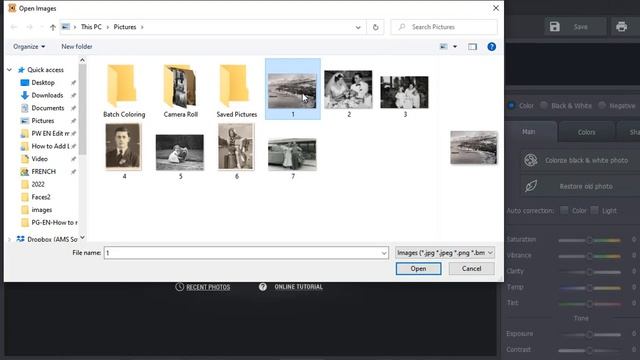
Task: Click the sidebar scroll down arrow
Action: click(82, 237)
